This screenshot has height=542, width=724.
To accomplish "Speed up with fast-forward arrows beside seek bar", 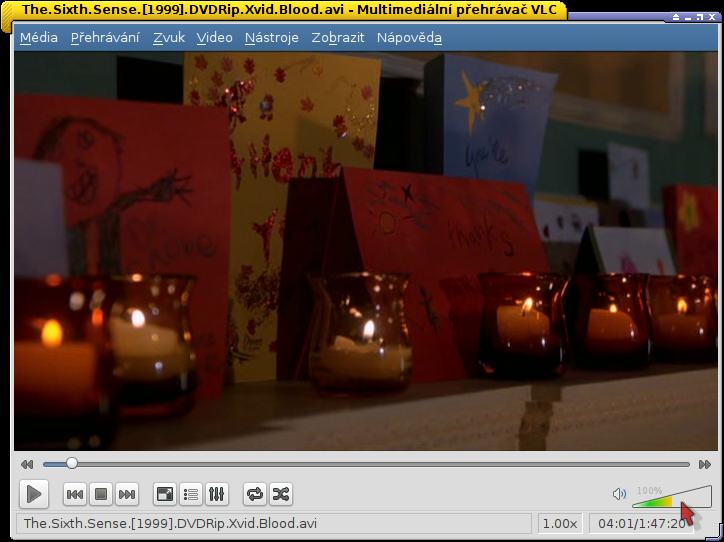I will coord(705,464).
